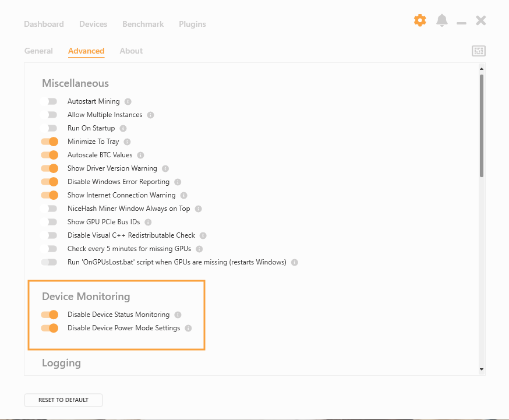Turn off the Show Driver Version Warning toggle
509x420 pixels.
coord(50,168)
